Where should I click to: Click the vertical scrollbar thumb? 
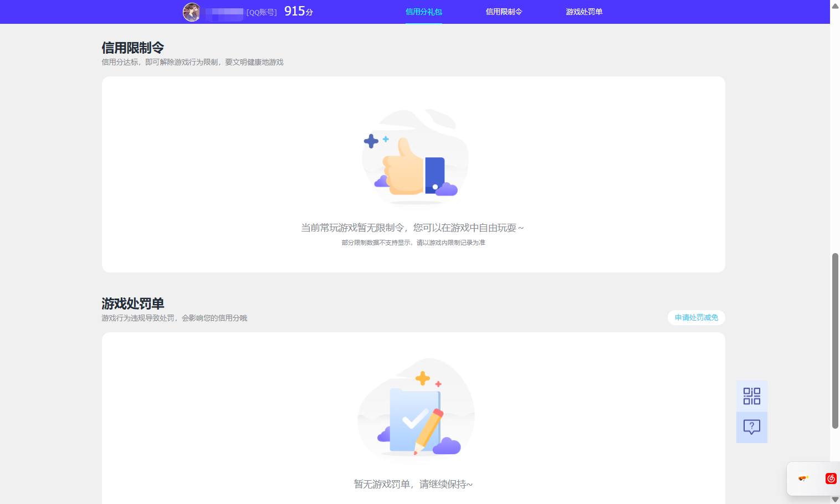(835, 341)
